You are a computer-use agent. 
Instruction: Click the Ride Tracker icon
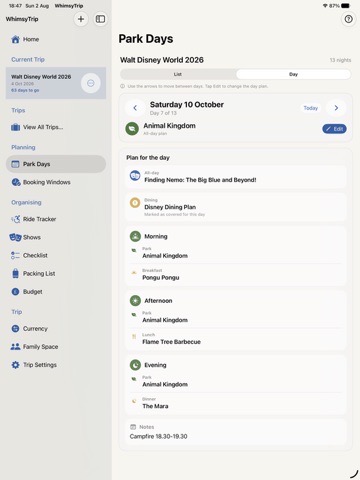pyautogui.click(x=16, y=219)
